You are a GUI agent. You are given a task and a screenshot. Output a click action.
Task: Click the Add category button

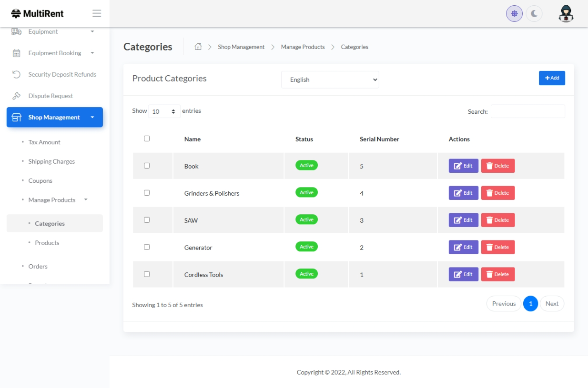coord(552,78)
